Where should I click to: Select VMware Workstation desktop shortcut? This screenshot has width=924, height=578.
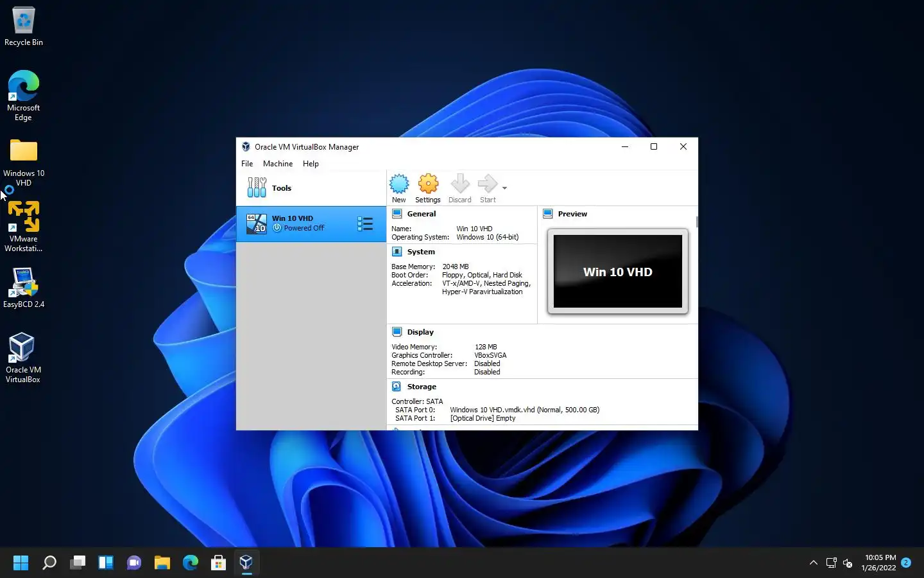[x=24, y=227]
